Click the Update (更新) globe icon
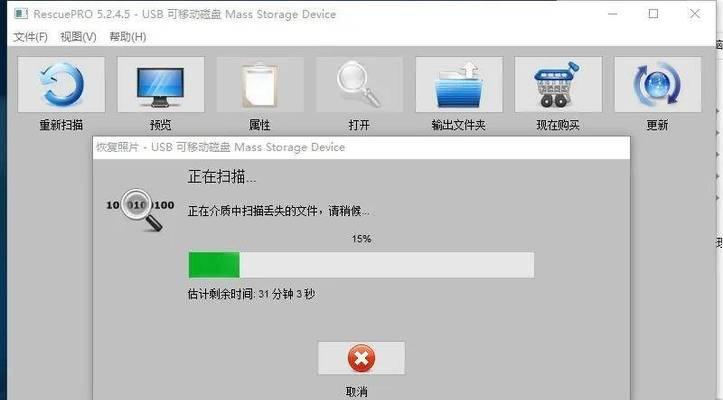Viewport: 723px width, 400px height. tap(658, 84)
